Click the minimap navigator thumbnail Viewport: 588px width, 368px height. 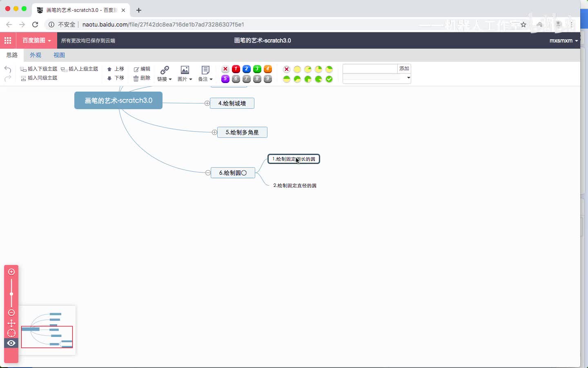click(x=47, y=330)
